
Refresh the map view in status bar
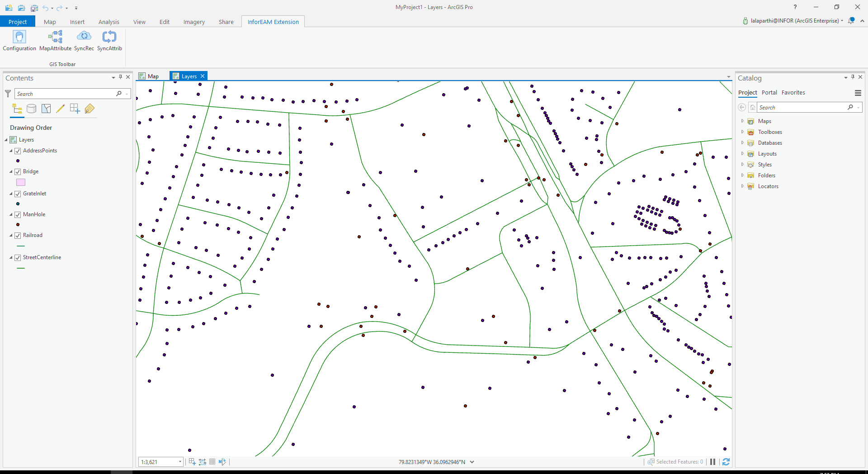pyautogui.click(x=726, y=462)
